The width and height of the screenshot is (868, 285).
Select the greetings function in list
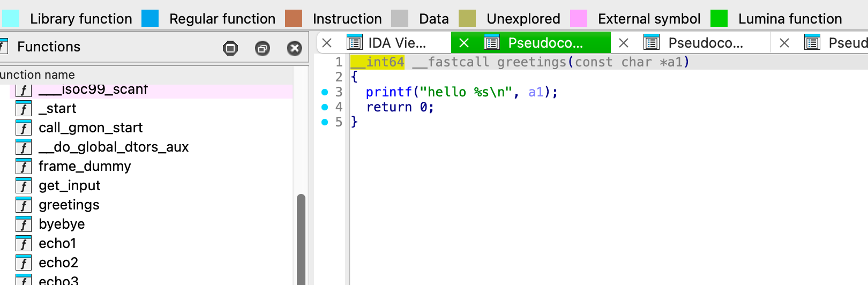69,205
